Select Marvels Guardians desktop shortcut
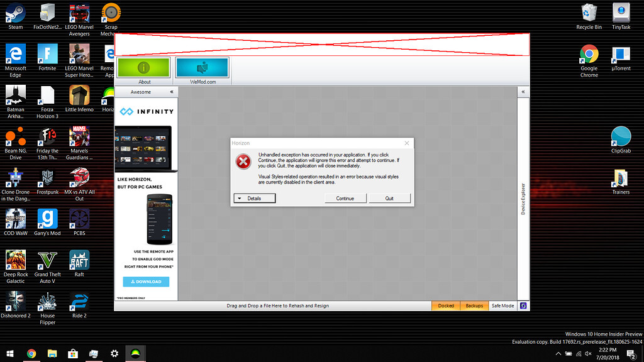 coord(79,143)
